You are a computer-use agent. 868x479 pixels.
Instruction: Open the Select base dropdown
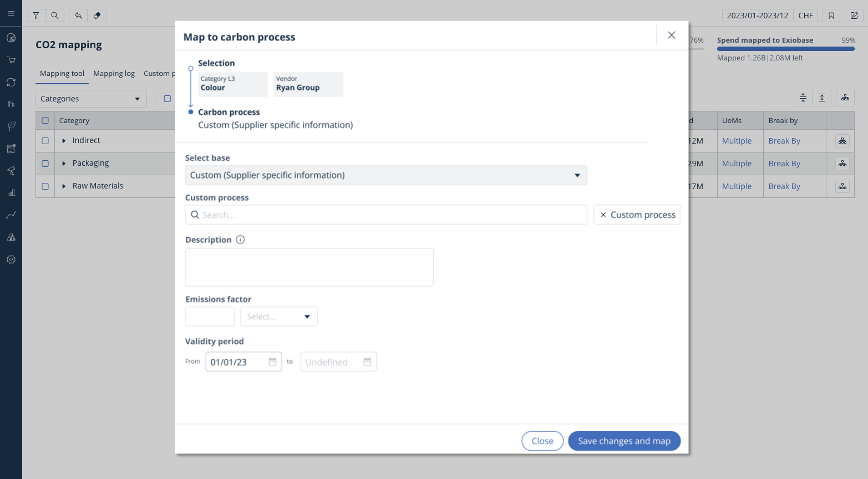pos(385,175)
